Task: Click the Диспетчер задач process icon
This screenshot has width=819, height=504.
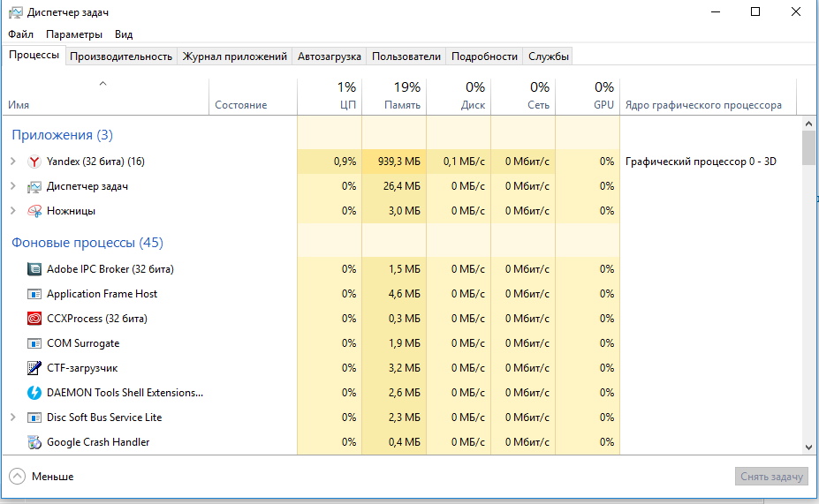Action: coord(34,186)
